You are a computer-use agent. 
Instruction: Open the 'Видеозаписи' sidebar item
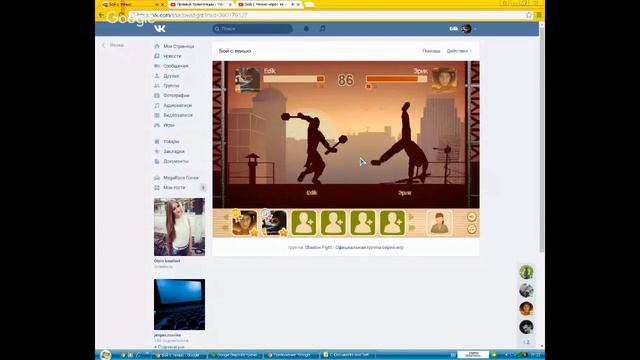click(x=178, y=115)
